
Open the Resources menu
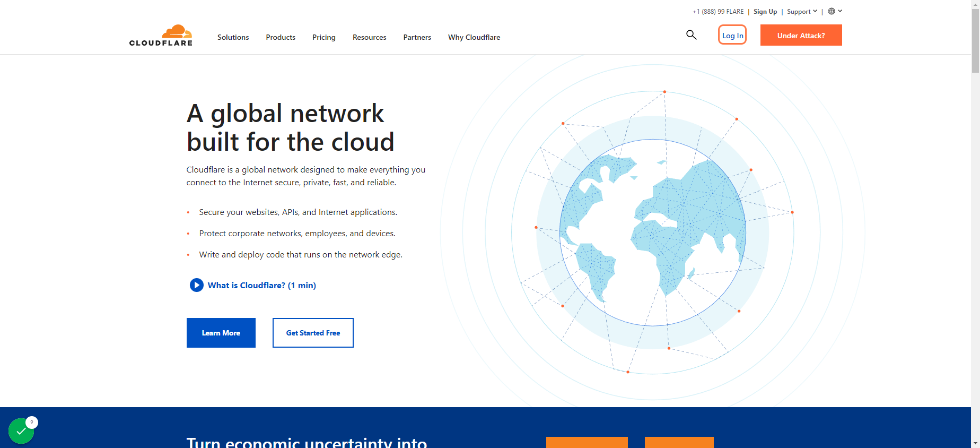click(x=370, y=37)
